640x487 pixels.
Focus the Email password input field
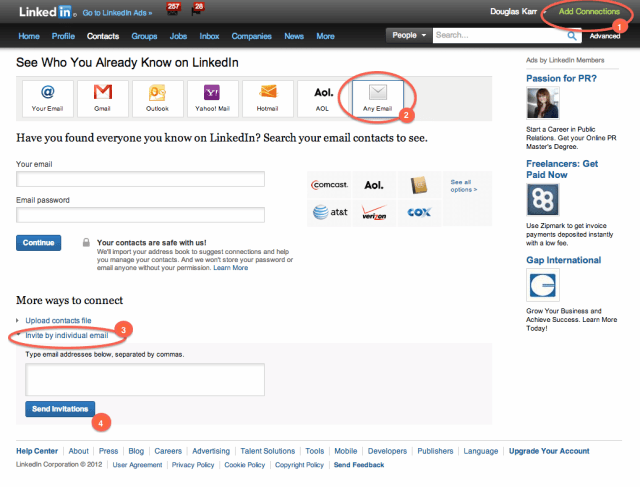[140, 215]
